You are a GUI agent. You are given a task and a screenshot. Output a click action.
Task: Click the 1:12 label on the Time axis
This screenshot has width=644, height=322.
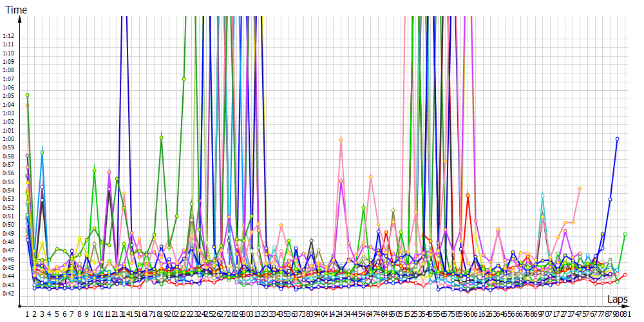8,35
